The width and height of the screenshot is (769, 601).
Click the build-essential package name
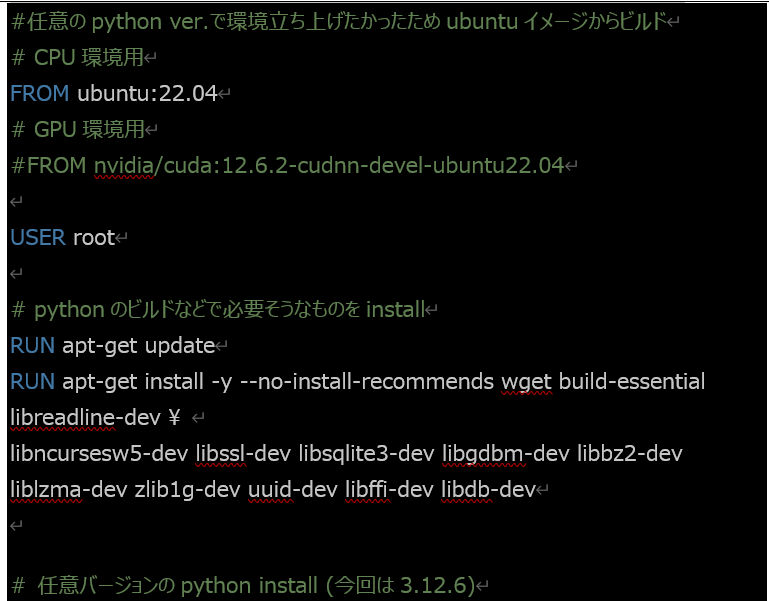coord(632,382)
